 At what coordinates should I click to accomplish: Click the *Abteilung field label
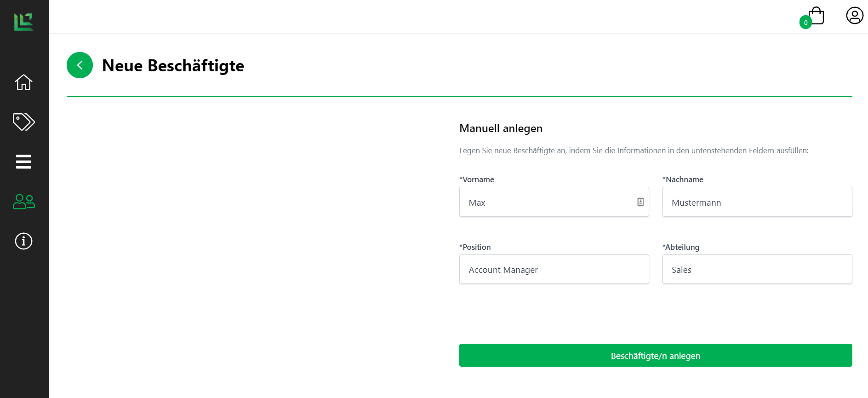pyautogui.click(x=680, y=247)
